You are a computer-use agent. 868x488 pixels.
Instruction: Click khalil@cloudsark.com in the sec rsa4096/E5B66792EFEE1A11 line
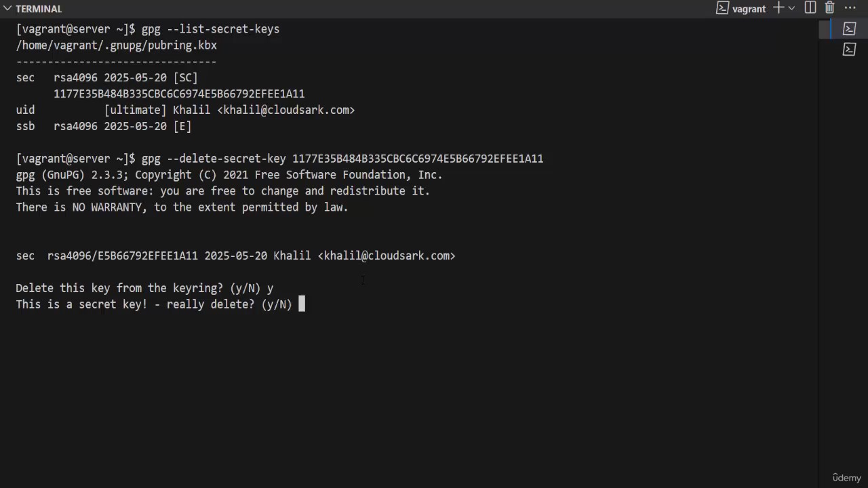click(387, 256)
